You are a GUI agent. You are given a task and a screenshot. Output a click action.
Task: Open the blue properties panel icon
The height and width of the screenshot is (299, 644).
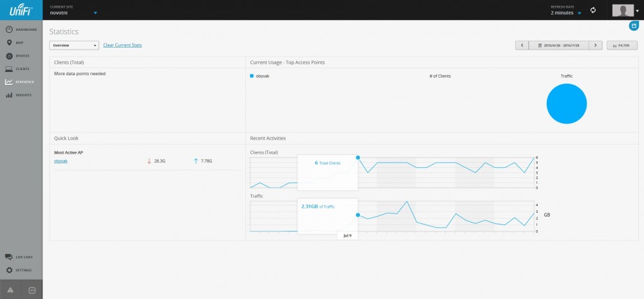[634, 26]
